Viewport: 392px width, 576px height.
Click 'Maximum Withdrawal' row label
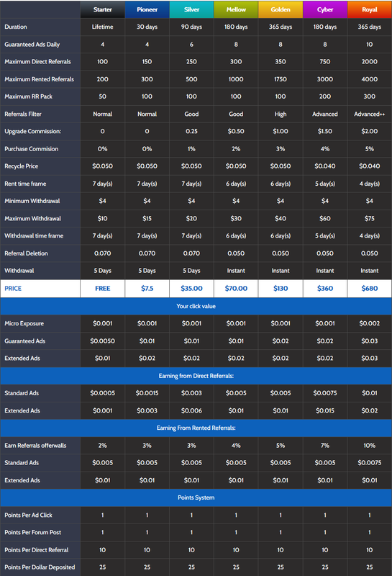tap(32, 219)
